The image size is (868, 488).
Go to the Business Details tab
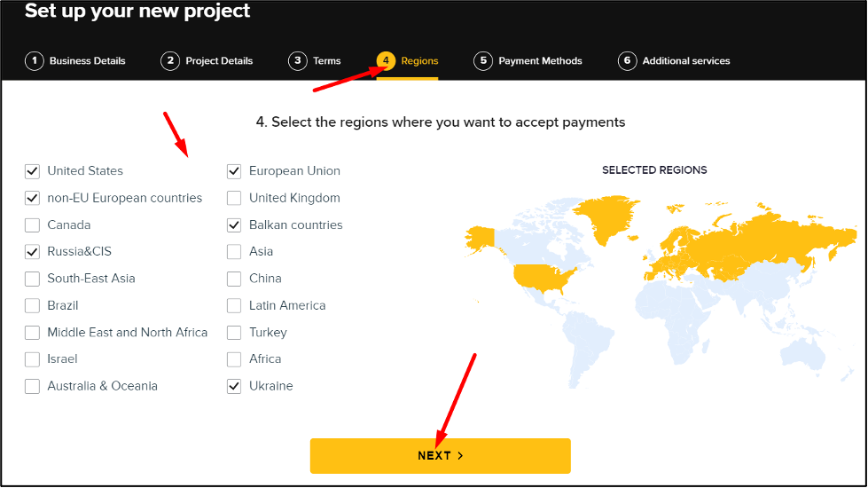(x=88, y=61)
